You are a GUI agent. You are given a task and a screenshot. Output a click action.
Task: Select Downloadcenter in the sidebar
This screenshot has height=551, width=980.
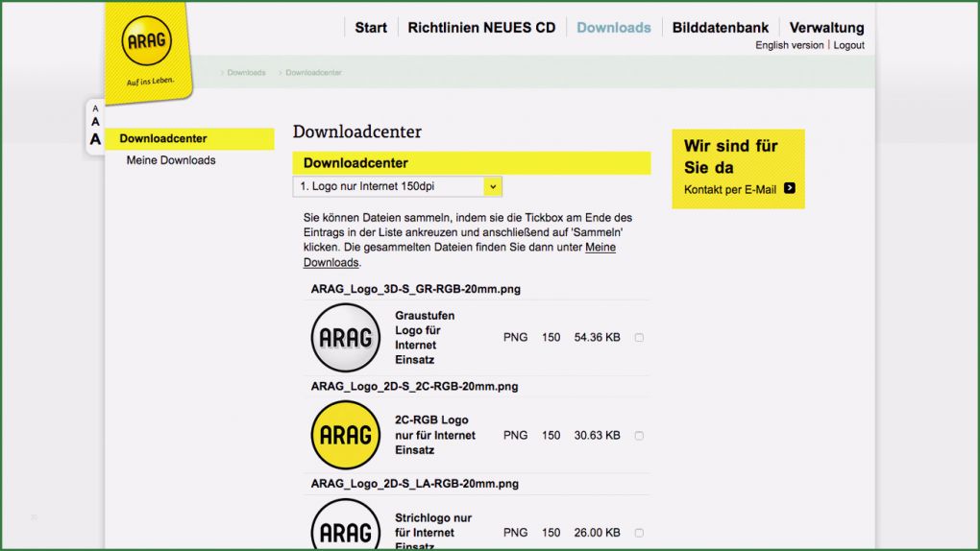189,138
